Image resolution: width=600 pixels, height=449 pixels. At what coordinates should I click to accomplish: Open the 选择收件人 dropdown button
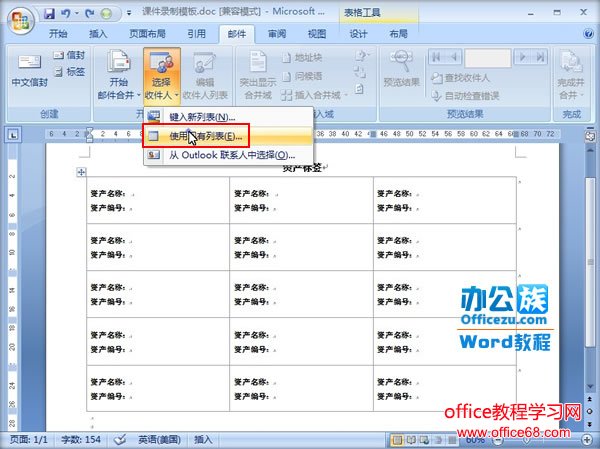tap(162, 76)
